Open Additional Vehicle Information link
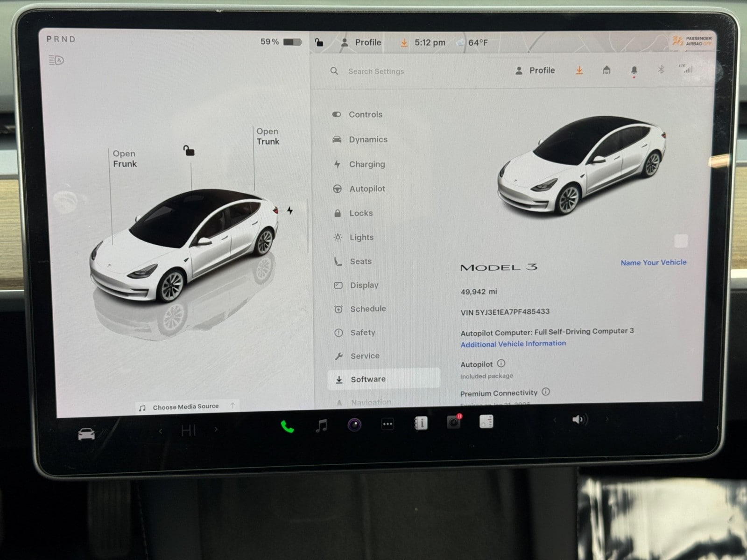Viewport: 747px width, 560px height. [x=513, y=344]
